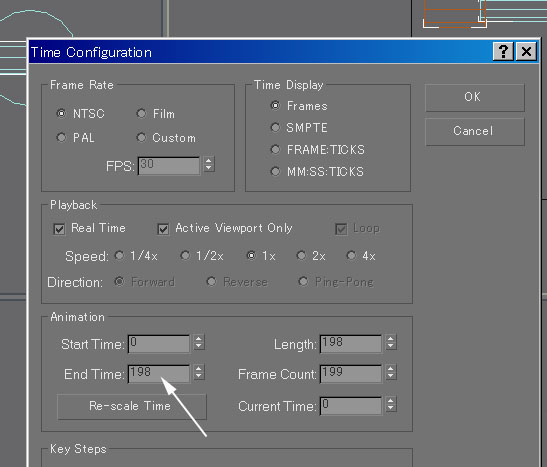This screenshot has width=547, height=467.
Task: Click the help question mark icon
Action: click(x=503, y=52)
